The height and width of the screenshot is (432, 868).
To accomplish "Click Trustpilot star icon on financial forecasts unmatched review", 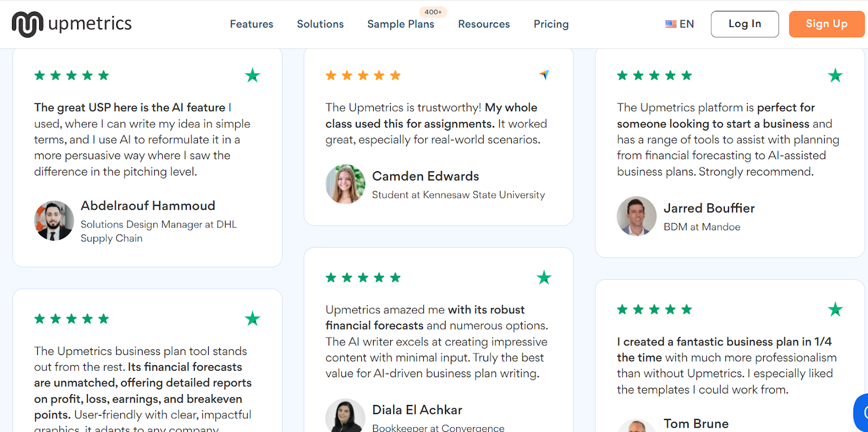I will pos(252,319).
